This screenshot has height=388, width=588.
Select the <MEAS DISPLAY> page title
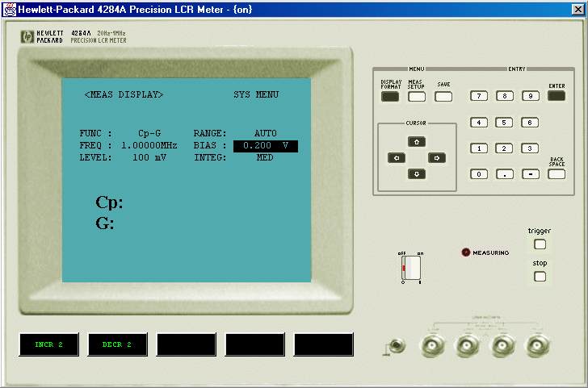click(x=124, y=94)
